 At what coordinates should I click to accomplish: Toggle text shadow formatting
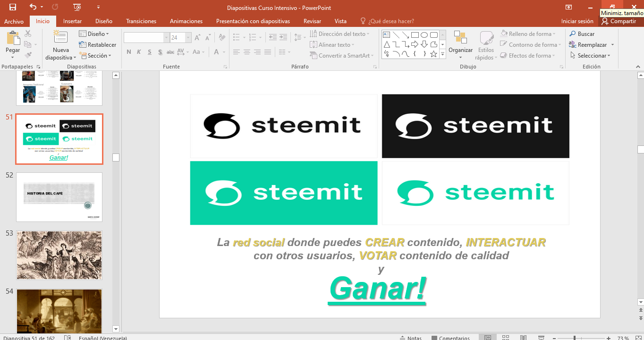tap(160, 52)
